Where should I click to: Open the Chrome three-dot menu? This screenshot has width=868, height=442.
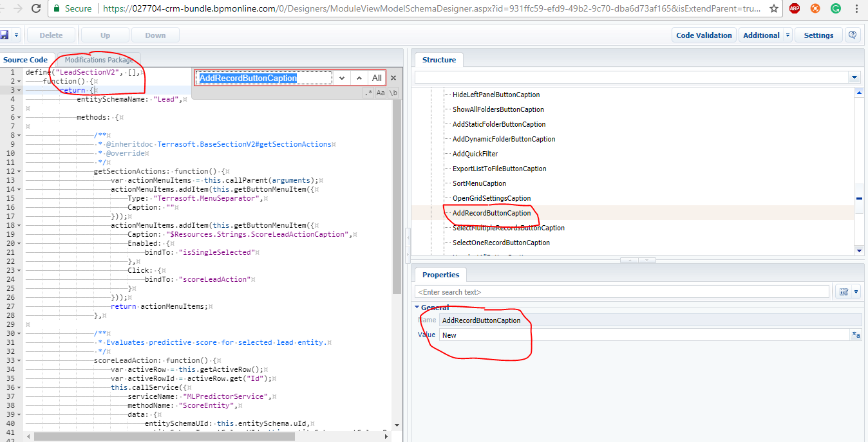click(x=856, y=9)
